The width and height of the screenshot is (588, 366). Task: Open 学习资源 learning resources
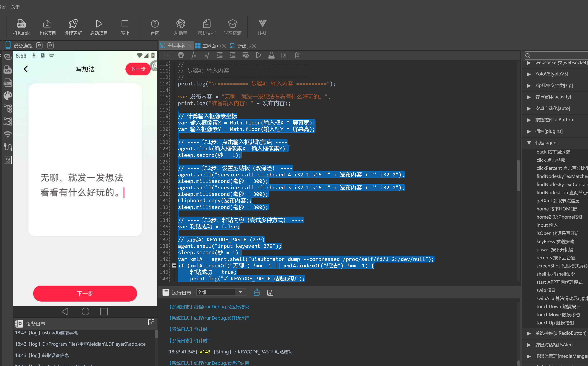232,24
